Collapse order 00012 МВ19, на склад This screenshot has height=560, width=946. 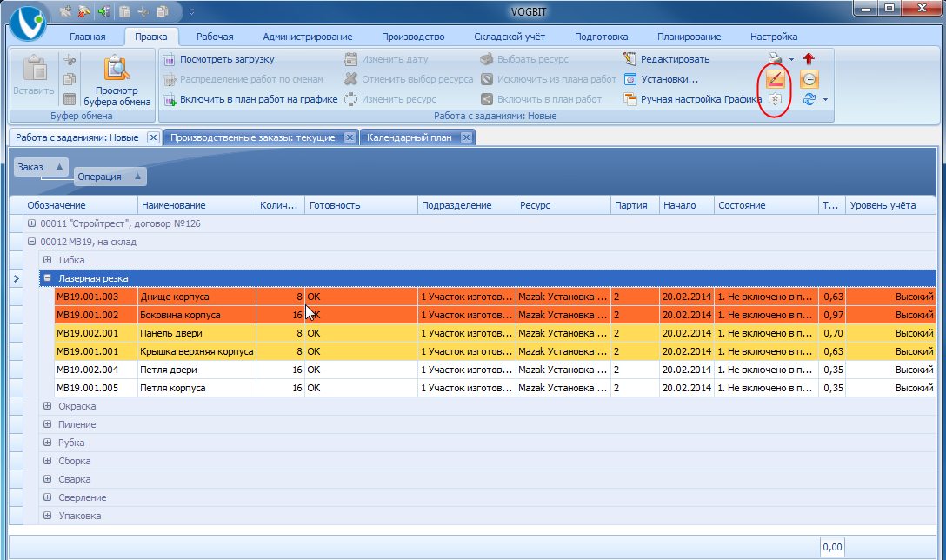[x=32, y=242]
